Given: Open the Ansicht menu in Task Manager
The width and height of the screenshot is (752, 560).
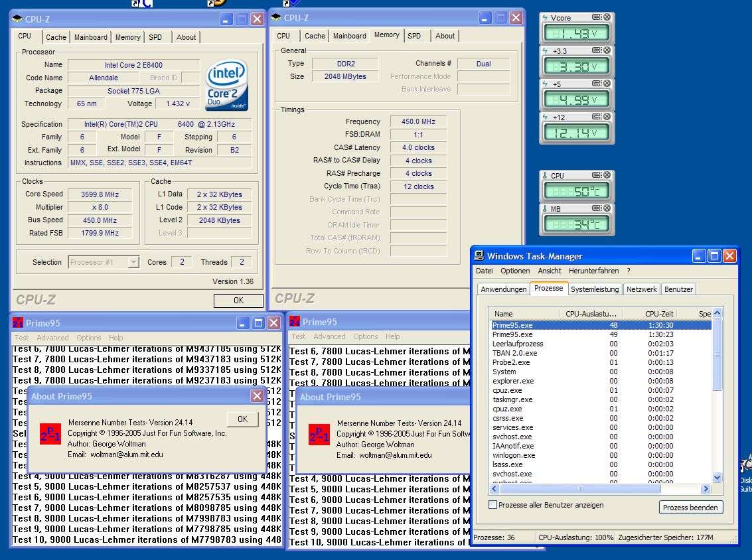Looking at the screenshot, I should coord(550,271).
